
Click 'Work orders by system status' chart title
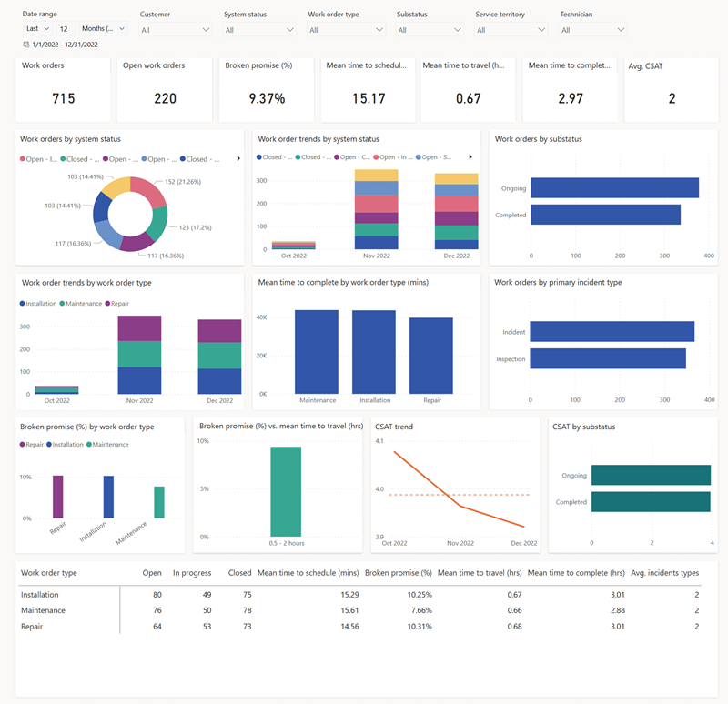pos(70,139)
